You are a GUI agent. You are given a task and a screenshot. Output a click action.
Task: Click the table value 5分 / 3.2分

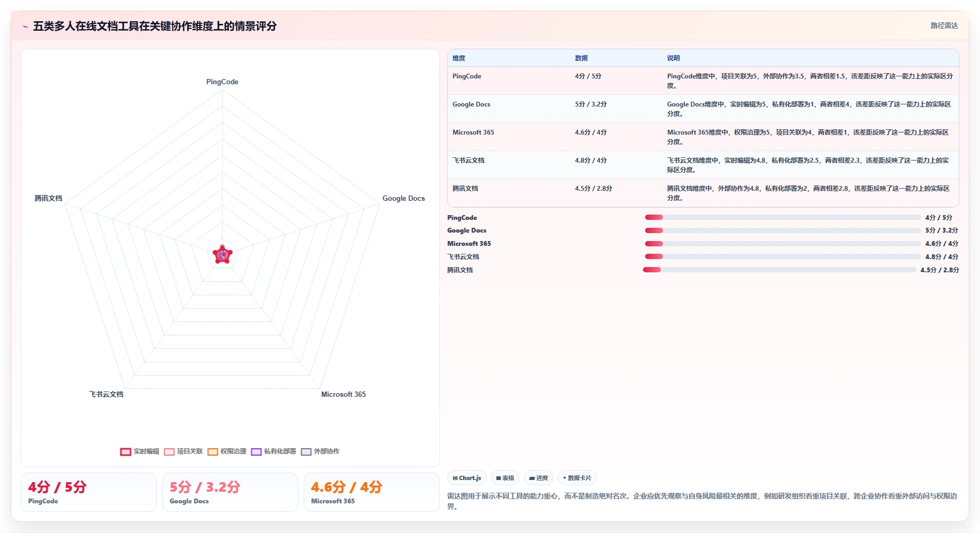591,104
